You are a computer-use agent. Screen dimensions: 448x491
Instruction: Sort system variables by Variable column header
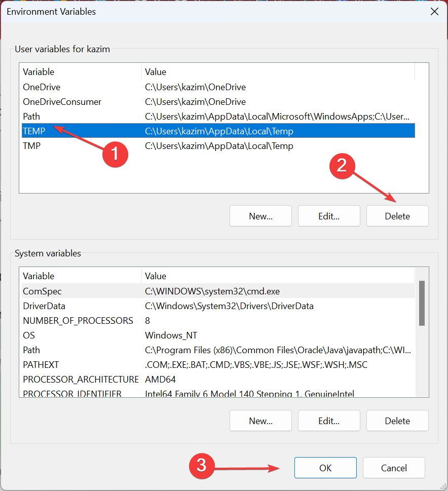click(81, 276)
